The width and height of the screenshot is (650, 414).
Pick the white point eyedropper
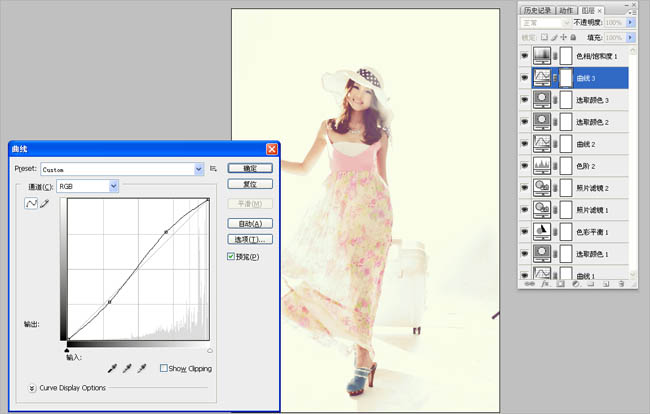(142, 369)
